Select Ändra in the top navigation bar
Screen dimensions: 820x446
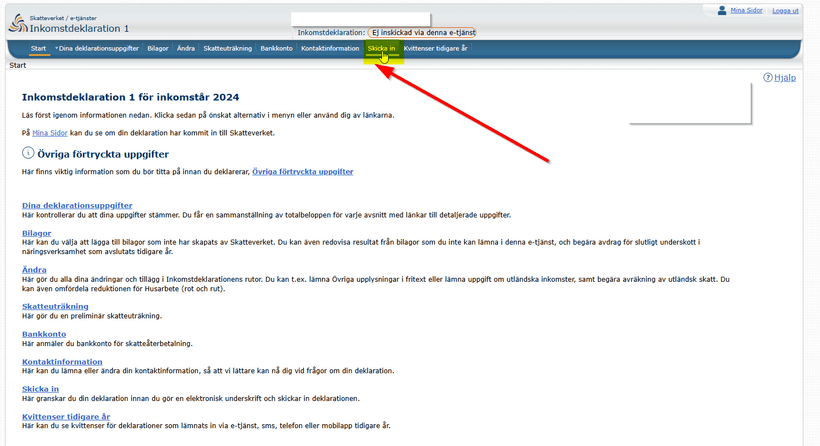[186, 48]
